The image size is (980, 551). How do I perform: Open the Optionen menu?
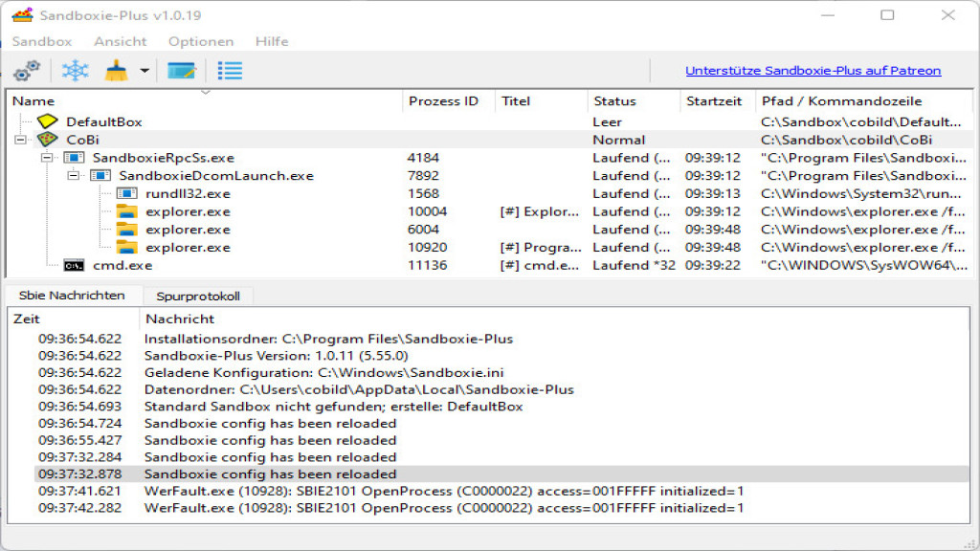201,41
